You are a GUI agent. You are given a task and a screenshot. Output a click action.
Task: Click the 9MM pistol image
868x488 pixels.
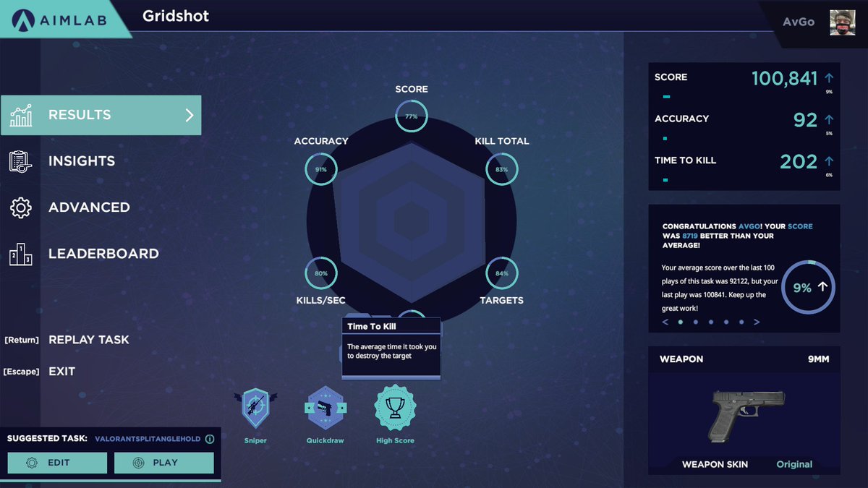pyautogui.click(x=747, y=415)
